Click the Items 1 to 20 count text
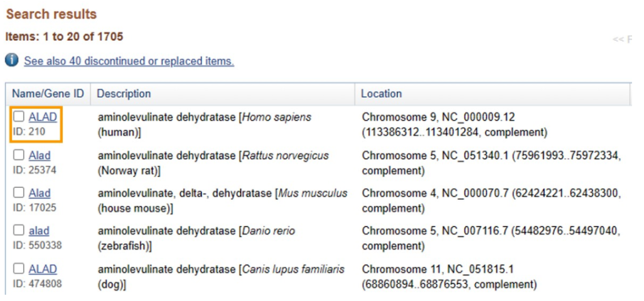This screenshot has width=644, height=301. (x=64, y=36)
